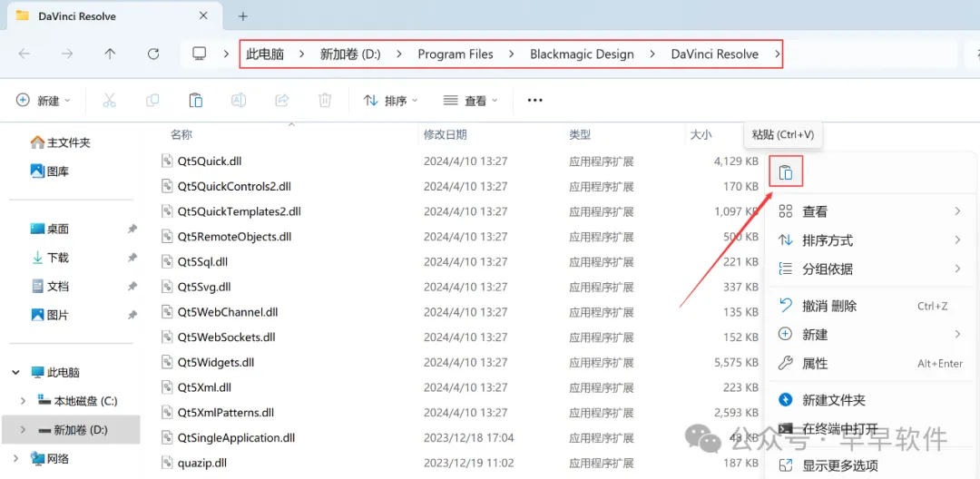Click DaVinci Resolve in the address bar
This screenshot has height=479, width=980.
pos(715,54)
